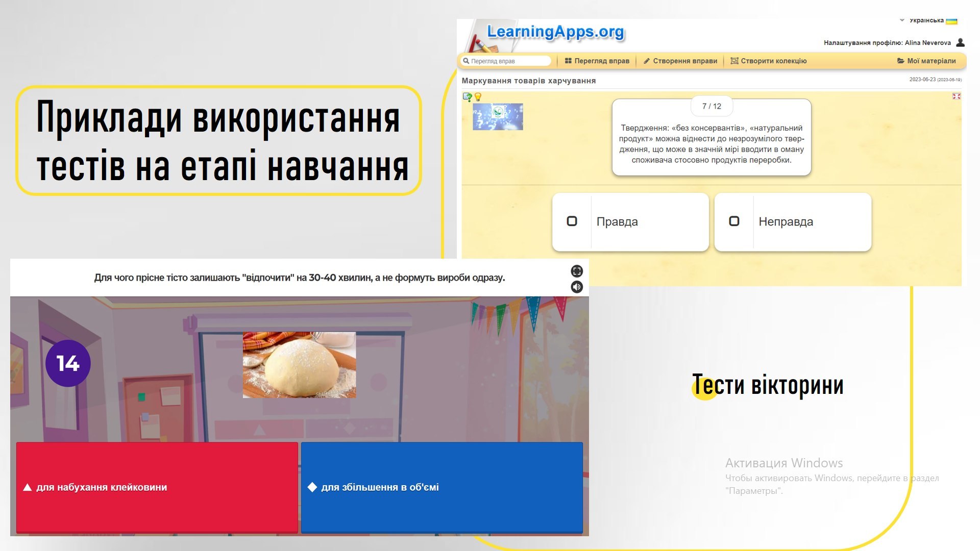Click the red fullscreen toggle icon
This screenshot has width=980, height=551.
coord(956,96)
